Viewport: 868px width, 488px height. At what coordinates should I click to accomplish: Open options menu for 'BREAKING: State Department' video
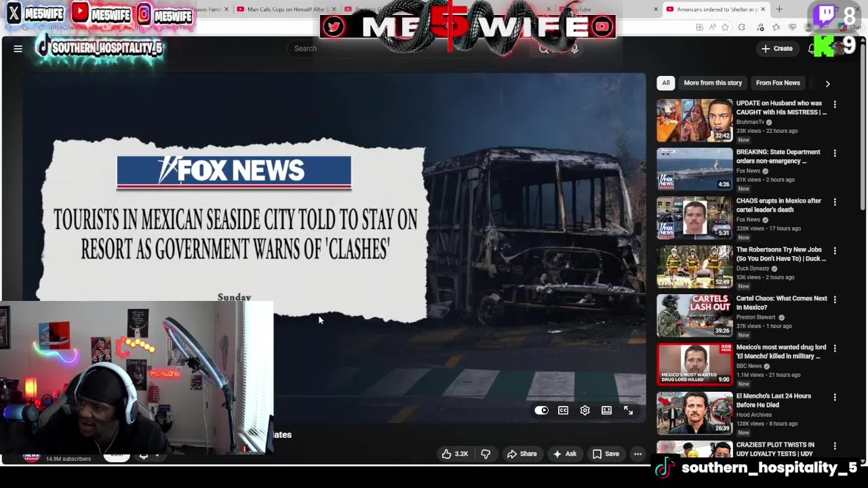point(835,153)
